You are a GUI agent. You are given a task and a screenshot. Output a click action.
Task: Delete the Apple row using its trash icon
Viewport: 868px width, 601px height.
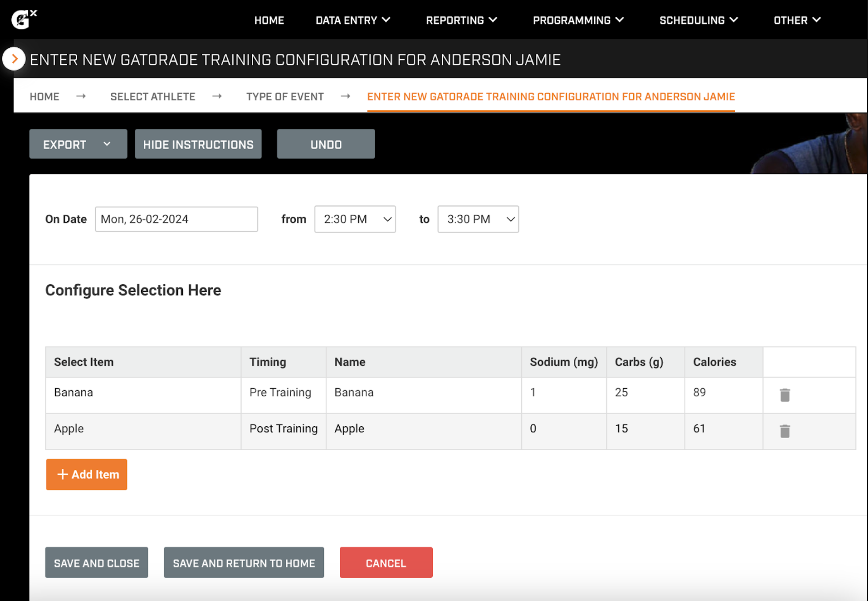pos(784,431)
